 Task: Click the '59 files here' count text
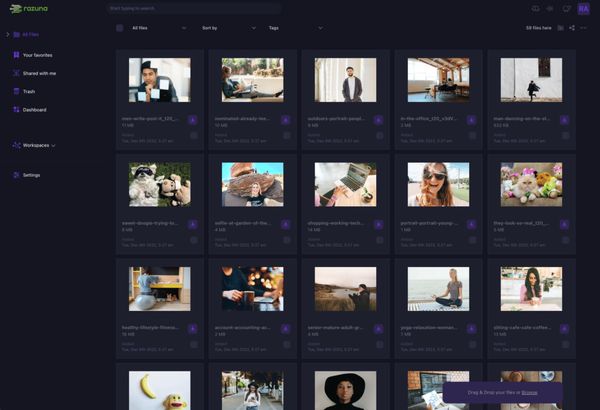pyautogui.click(x=539, y=28)
